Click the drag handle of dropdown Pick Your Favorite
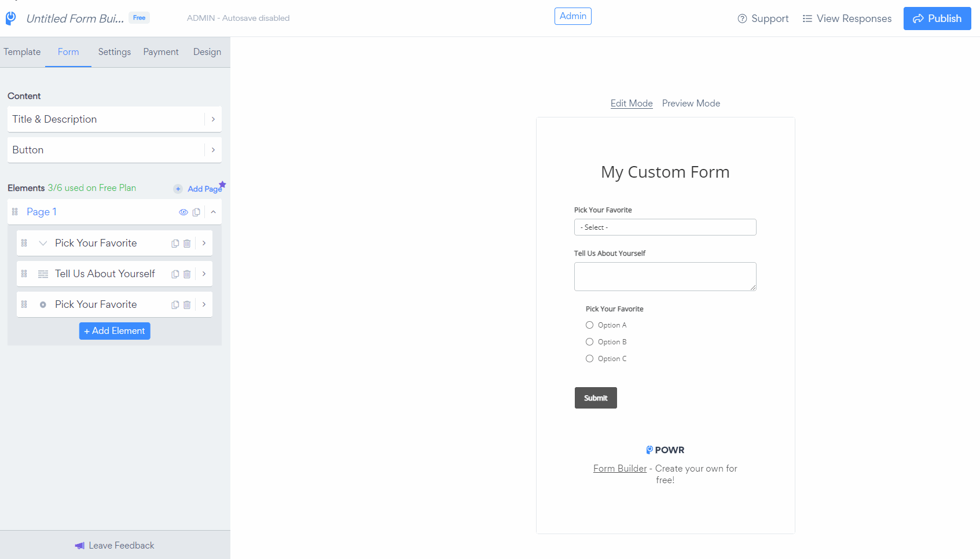Image resolution: width=980 pixels, height=559 pixels. pyautogui.click(x=24, y=243)
